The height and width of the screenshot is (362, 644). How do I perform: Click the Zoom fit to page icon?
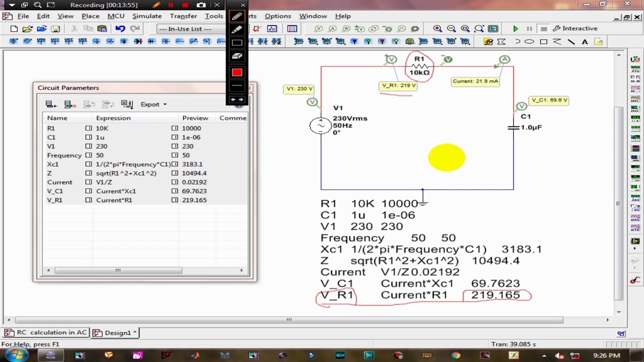point(479,29)
